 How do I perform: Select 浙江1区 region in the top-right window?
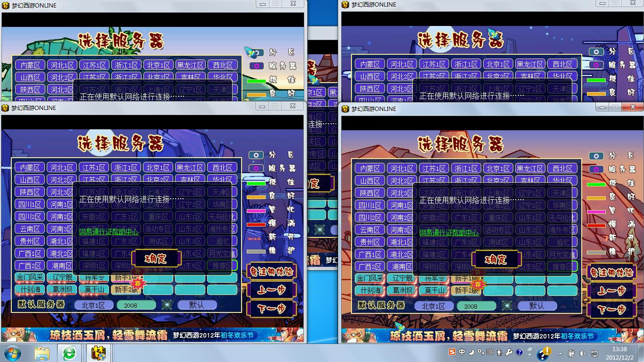coord(466,64)
